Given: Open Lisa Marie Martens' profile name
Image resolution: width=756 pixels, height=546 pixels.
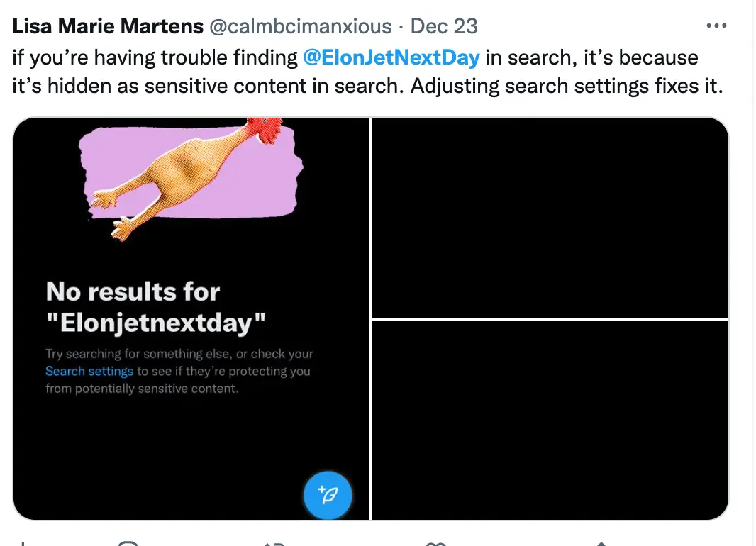Looking at the screenshot, I should pyautogui.click(x=106, y=27).
